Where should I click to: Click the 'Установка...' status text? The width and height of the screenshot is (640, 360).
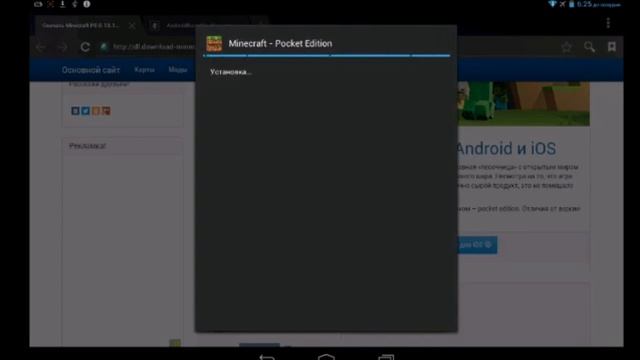click(231, 72)
